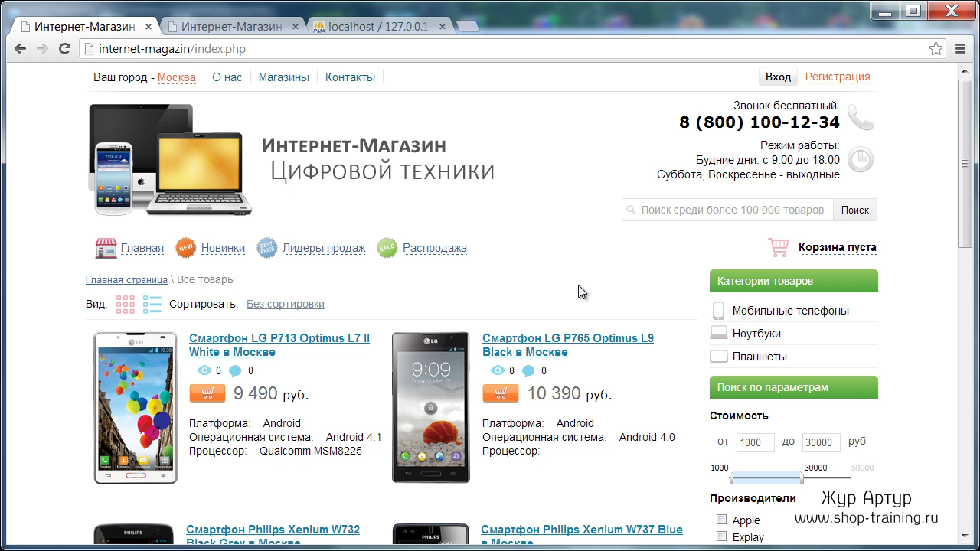Image resolution: width=980 pixels, height=551 pixels.
Task: Click the tablet category icon
Action: pos(718,357)
